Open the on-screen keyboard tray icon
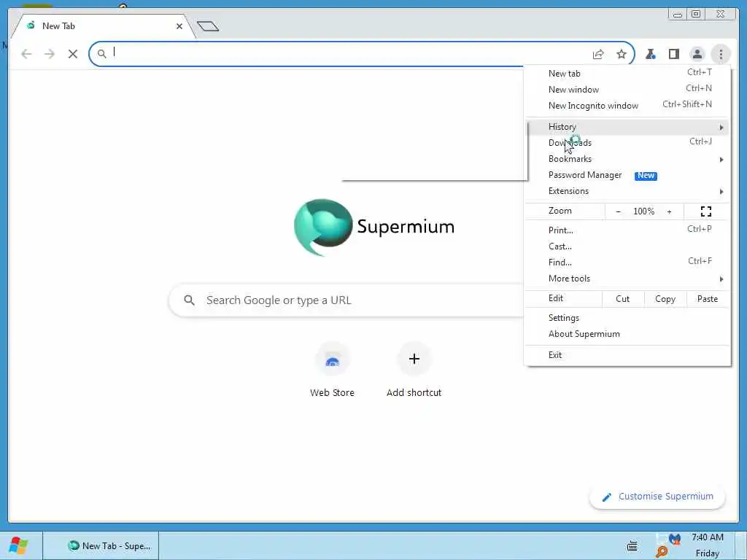The height and width of the screenshot is (560, 747). (x=632, y=546)
